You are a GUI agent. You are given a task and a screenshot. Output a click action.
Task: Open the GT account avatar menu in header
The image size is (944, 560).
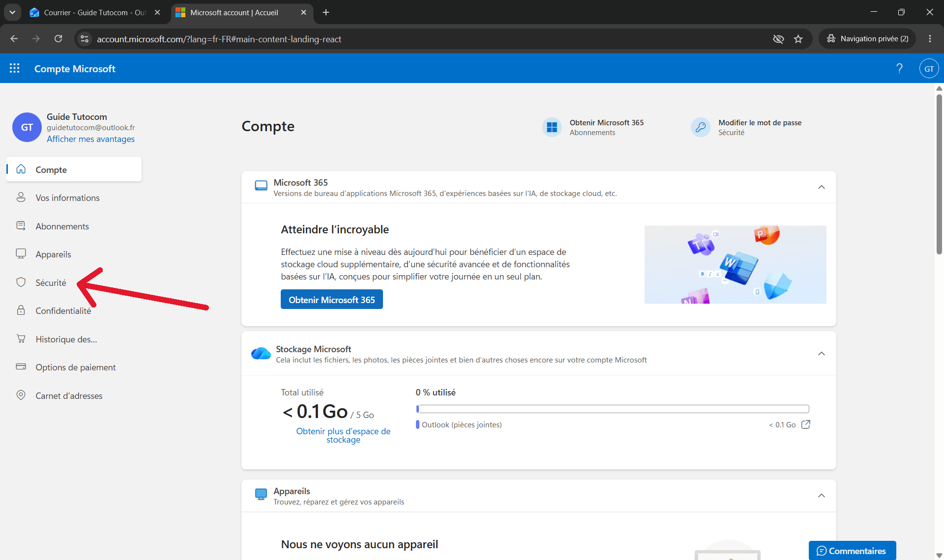point(929,68)
